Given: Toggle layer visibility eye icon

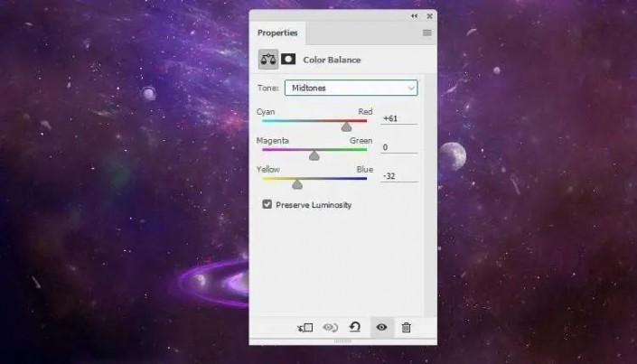Looking at the screenshot, I should point(381,327).
